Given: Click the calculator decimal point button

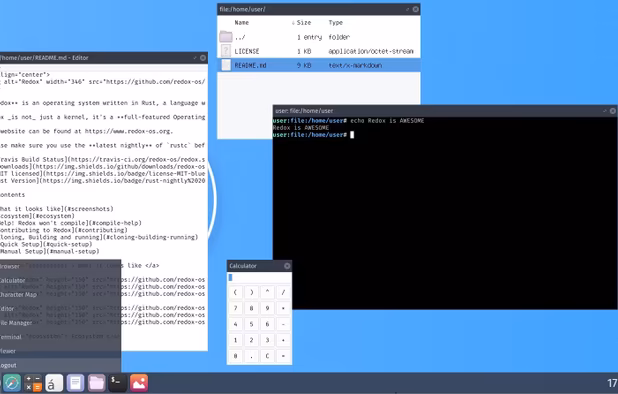Looking at the screenshot, I should [251, 356].
